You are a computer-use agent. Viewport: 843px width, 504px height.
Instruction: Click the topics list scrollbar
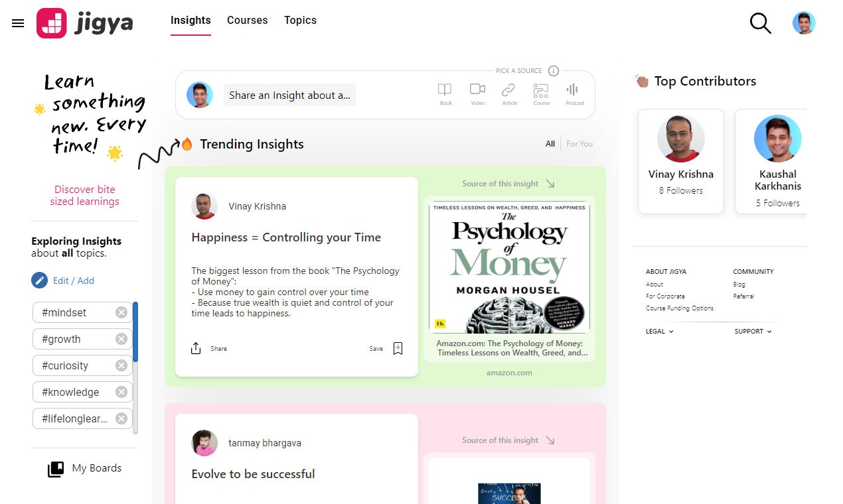click(x=135, y=367)
